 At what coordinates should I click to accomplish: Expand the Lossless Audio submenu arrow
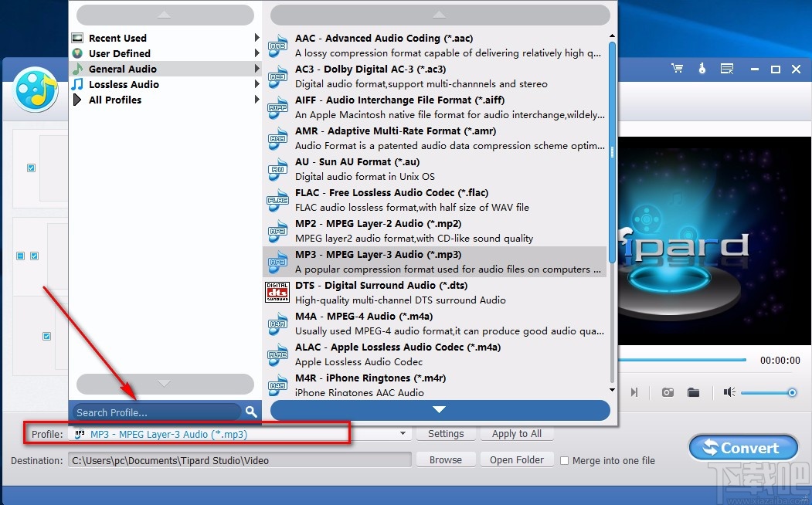point(257,84)
